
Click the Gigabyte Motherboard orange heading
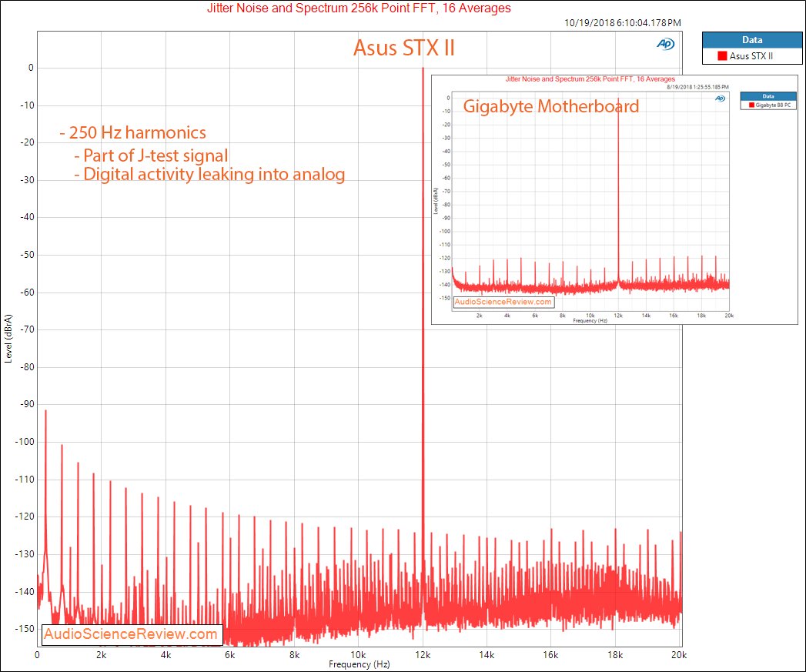tap(551, 106)
